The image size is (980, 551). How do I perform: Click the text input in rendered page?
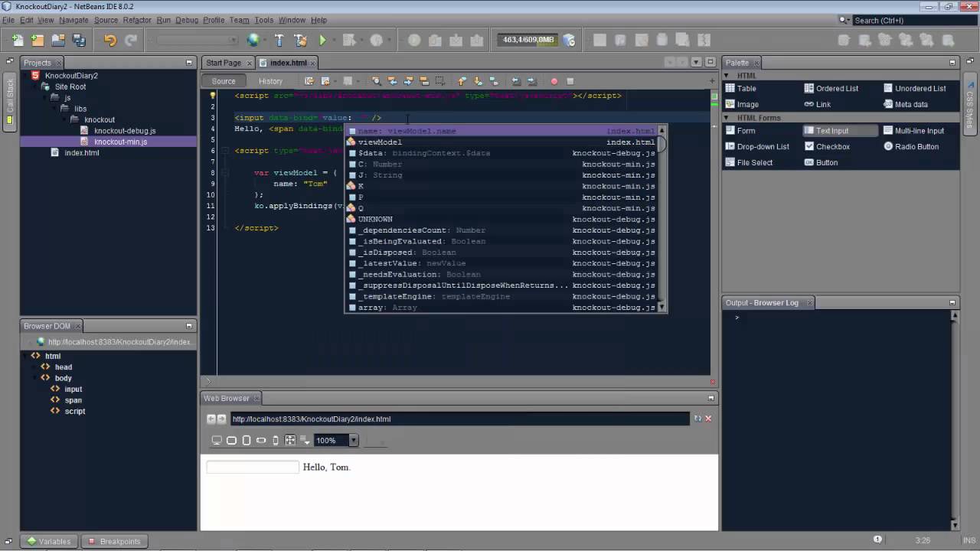(253, 467)
